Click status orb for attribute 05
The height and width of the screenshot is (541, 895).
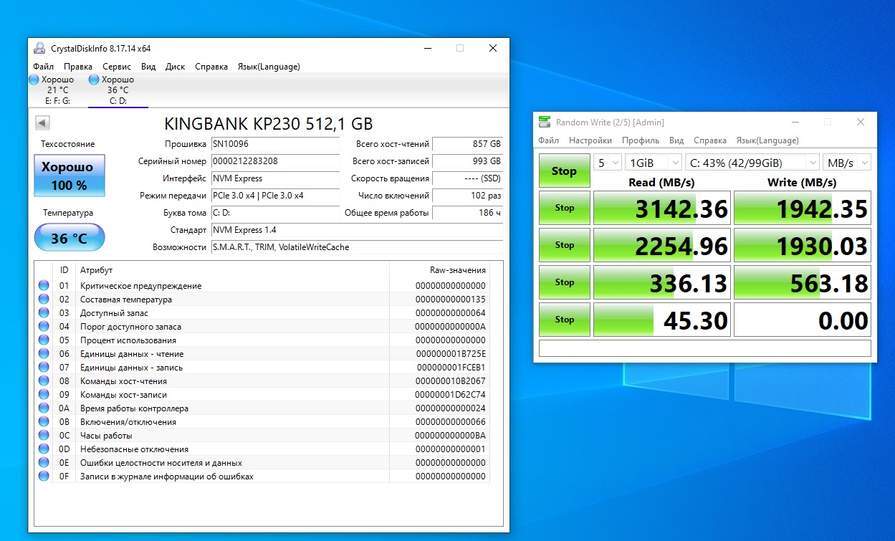coord(43,340)
